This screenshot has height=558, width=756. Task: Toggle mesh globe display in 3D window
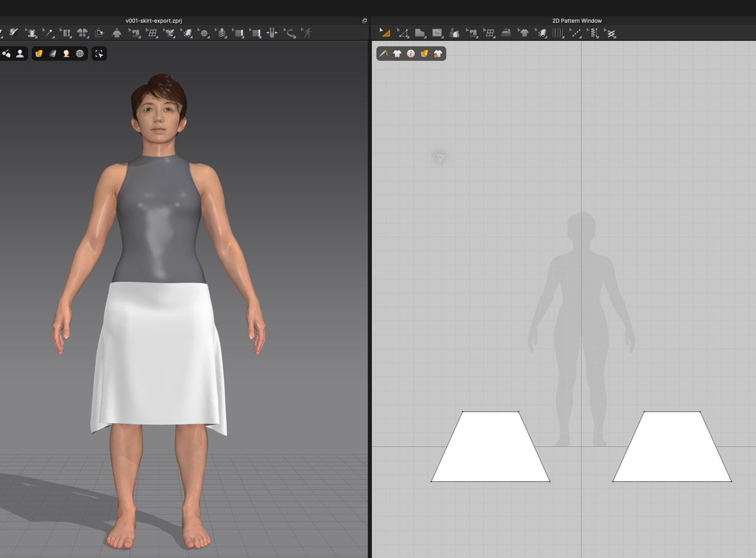coord(80,54)
